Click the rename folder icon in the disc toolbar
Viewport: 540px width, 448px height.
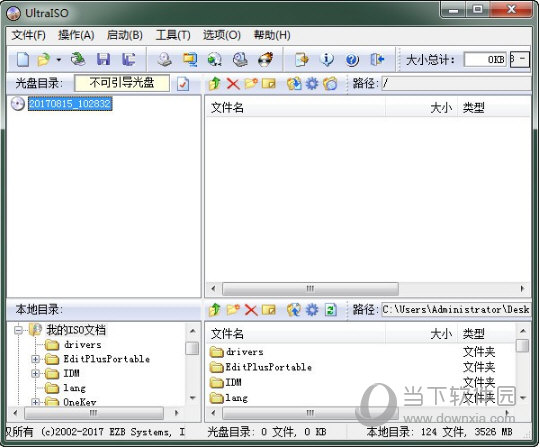point(269,84)
